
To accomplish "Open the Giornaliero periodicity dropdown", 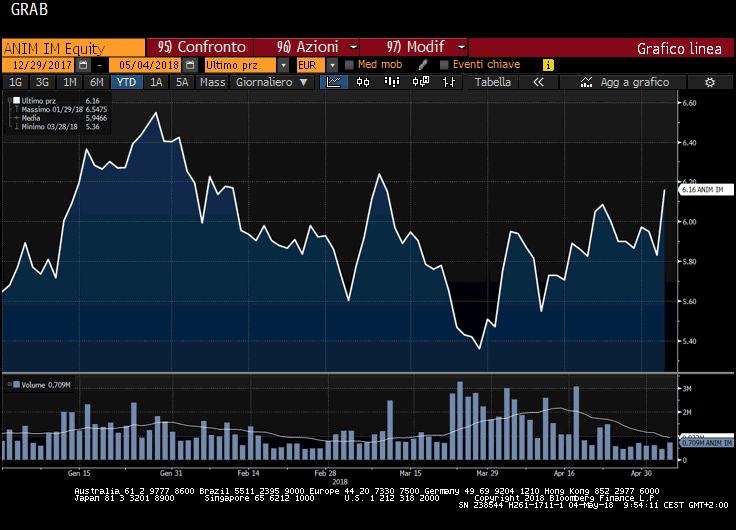I will point(271,82).
